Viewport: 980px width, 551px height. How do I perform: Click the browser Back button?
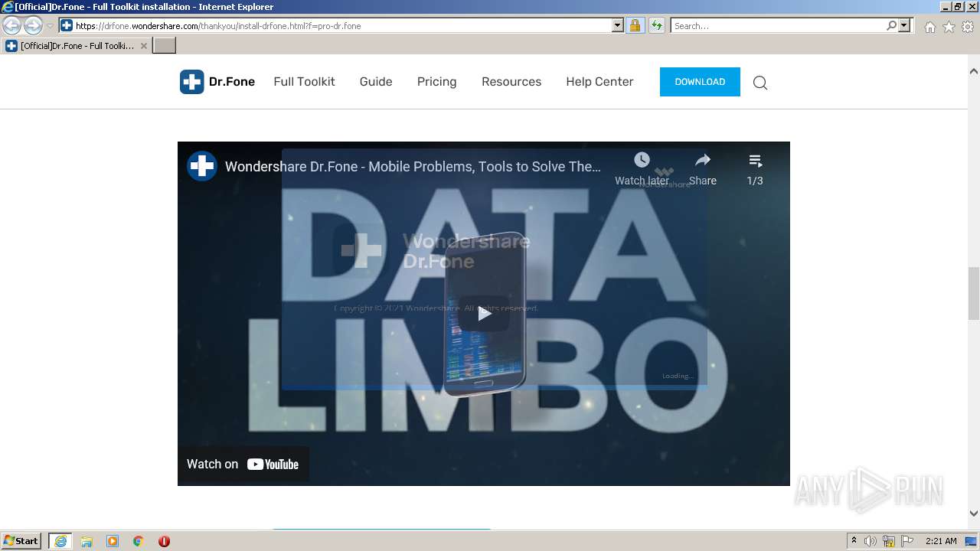11,25
